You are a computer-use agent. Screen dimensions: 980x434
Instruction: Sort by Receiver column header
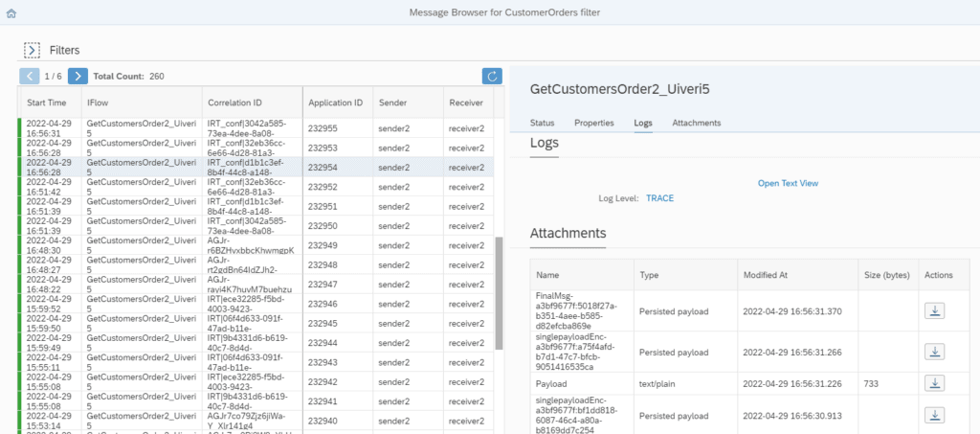pos(467,103)
